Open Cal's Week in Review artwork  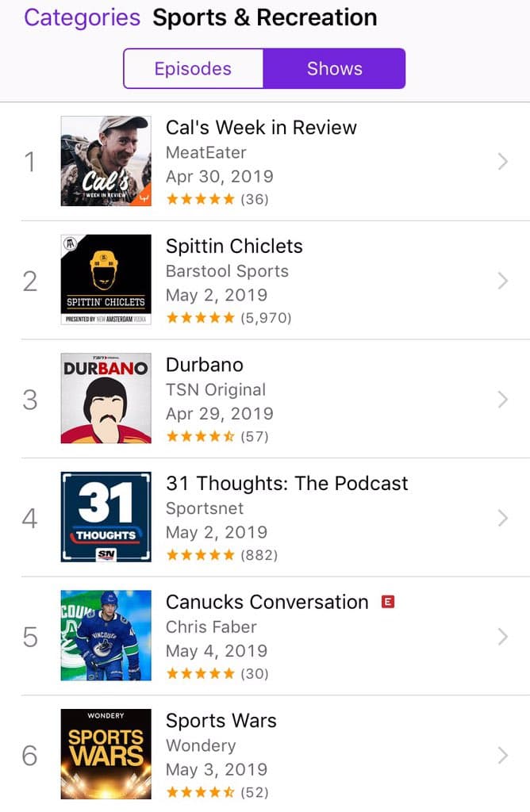[106, 161]
